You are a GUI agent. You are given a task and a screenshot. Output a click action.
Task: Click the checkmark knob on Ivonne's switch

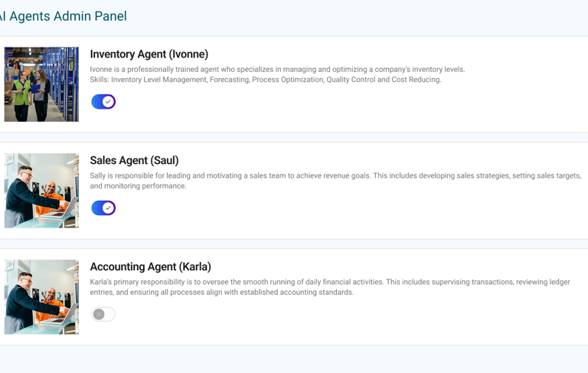click(109, 102)
